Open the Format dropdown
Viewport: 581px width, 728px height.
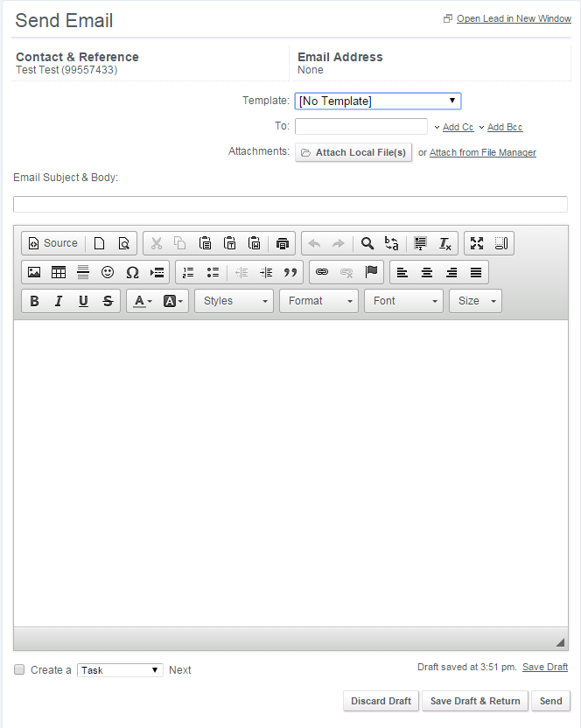pyautogui.click(x=319, y=301)
